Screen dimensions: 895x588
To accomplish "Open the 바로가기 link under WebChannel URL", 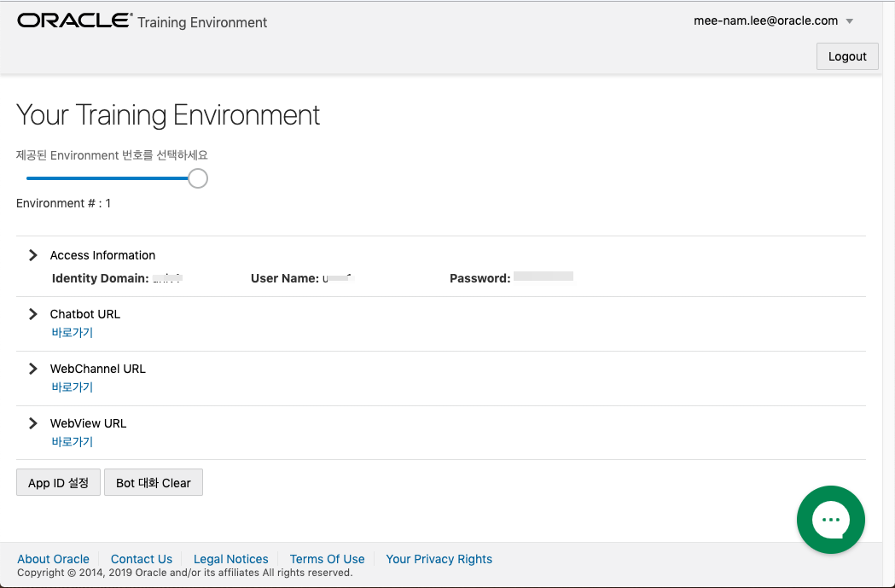I will point(72,387).
